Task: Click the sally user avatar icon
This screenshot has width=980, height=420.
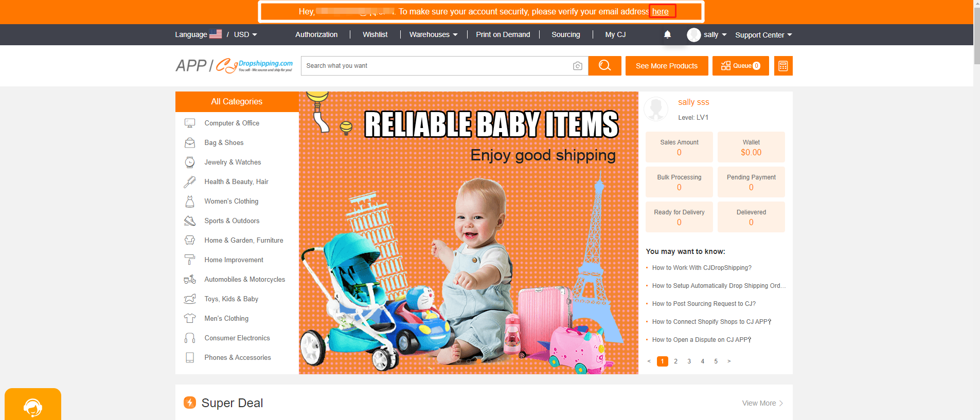Action: point(693,35)
